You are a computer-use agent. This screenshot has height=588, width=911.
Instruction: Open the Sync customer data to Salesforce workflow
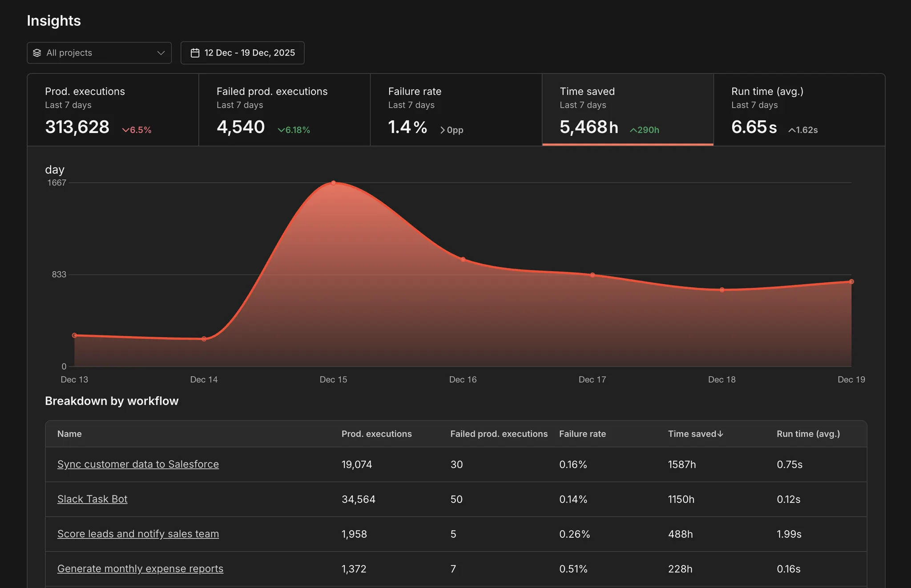pos(138,464)
